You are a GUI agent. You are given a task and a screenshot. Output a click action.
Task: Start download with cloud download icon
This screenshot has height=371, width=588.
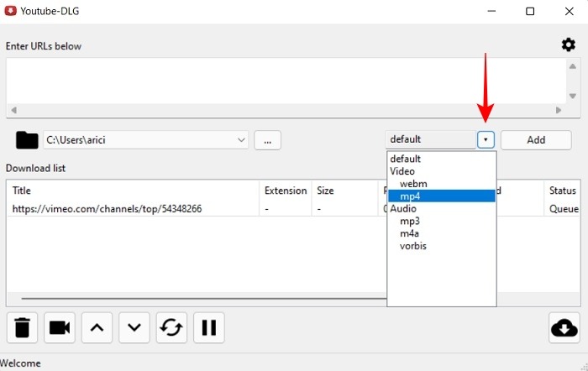click(564, 327)
